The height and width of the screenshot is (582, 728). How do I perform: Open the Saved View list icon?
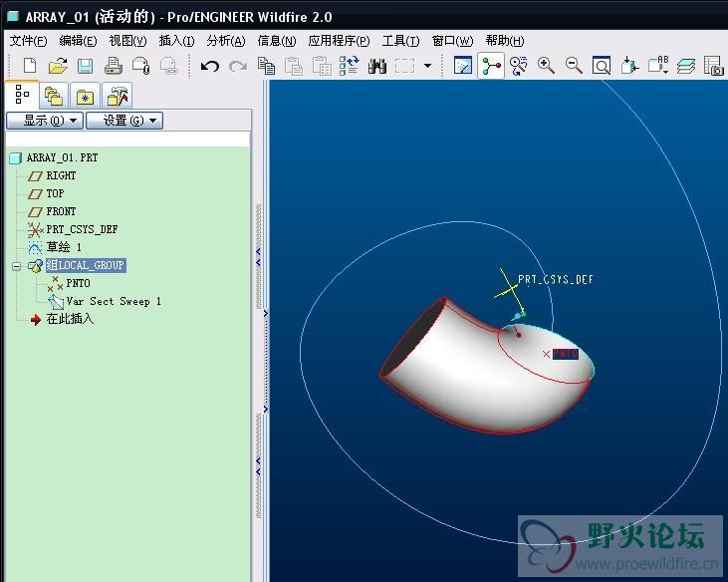click(658, 66)
